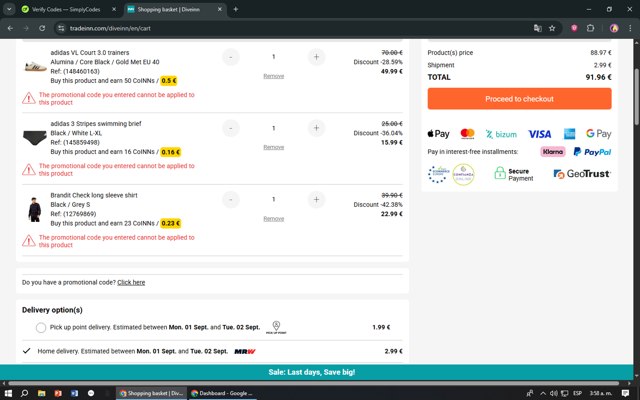The height and width of the screenshot is (400, 640).
Task: Open Brandit Check shirt thumbnail
Action: click(x=35, y=209)
